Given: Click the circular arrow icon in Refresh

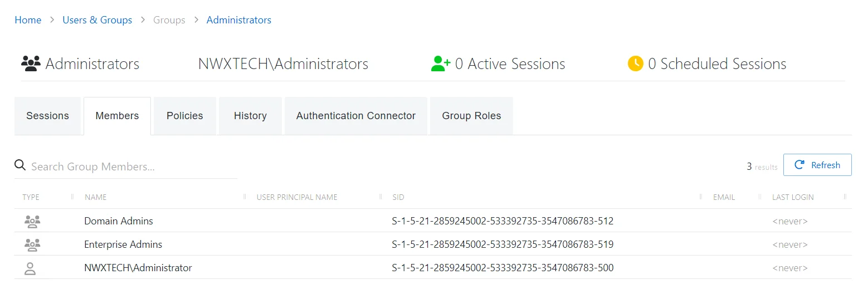Looking at the screenshot, I should click(799, 165).
